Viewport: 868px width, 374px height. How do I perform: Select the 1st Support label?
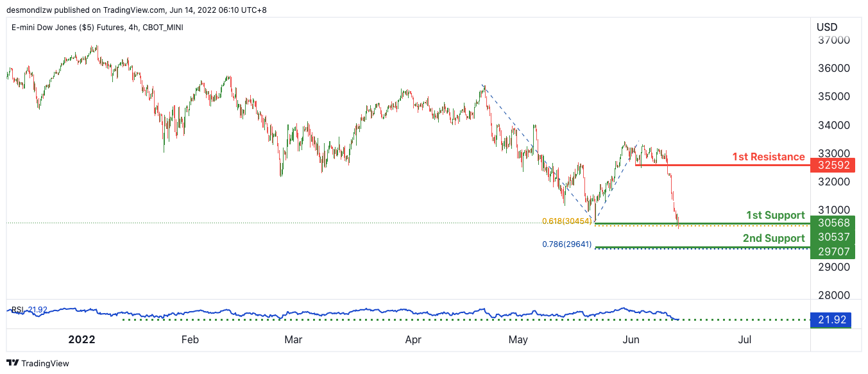tap(775, 215)
